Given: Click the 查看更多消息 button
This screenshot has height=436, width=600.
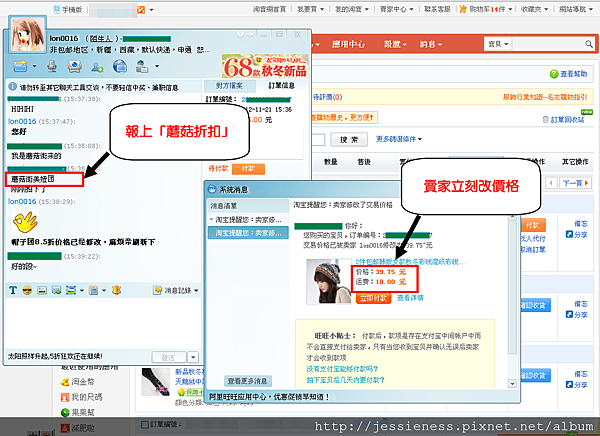Looking at the screenshot, I should tap(248, 381).
